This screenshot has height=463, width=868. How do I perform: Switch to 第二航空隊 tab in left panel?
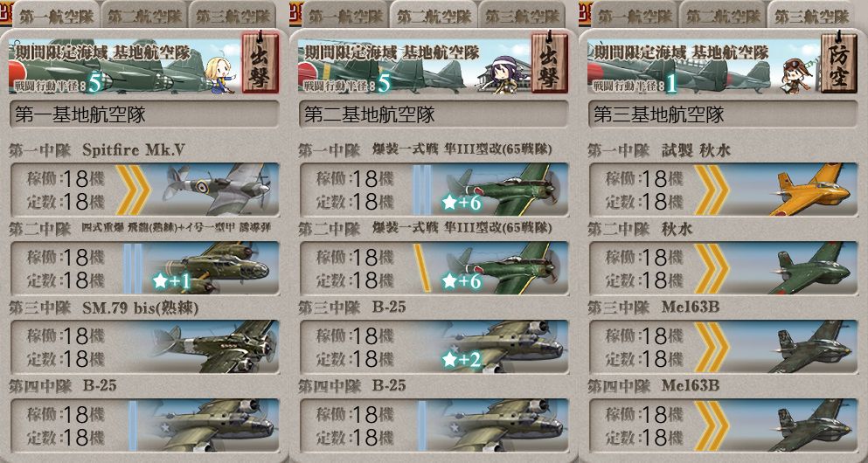click(142, 16)
